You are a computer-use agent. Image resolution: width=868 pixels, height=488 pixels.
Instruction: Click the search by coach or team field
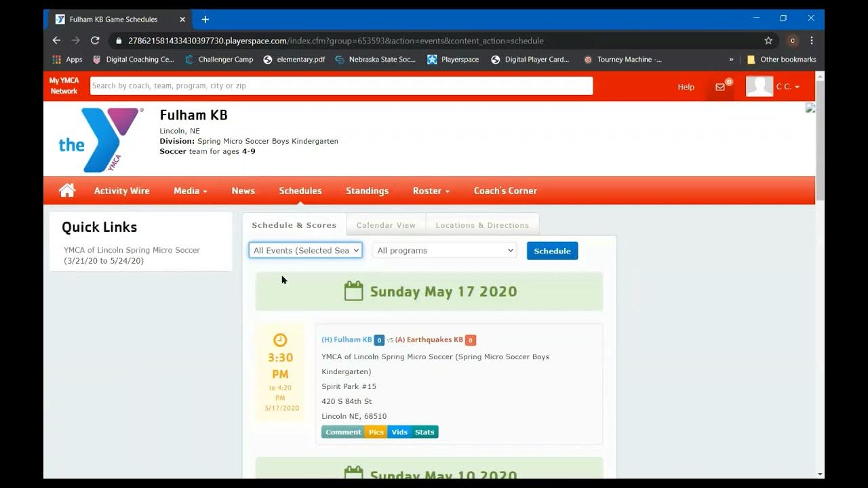(x=341, y=85)
